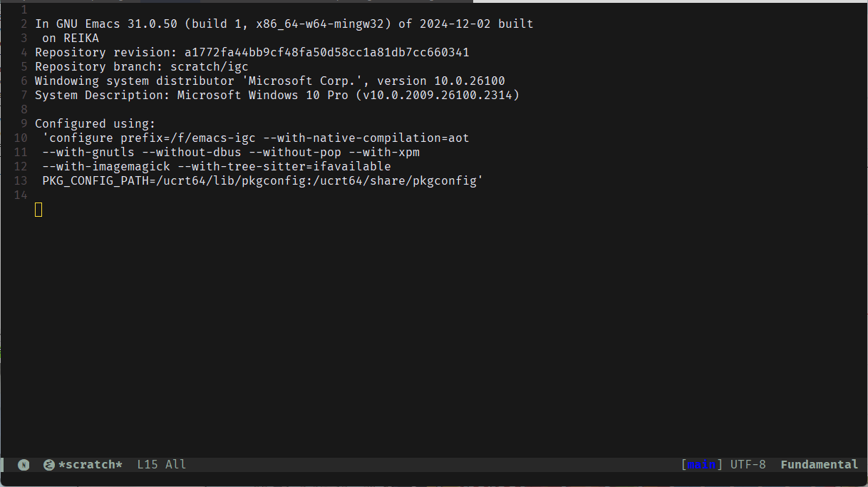Click the 'All' buffer percentage indicator
868x487 pixels.
175,465
